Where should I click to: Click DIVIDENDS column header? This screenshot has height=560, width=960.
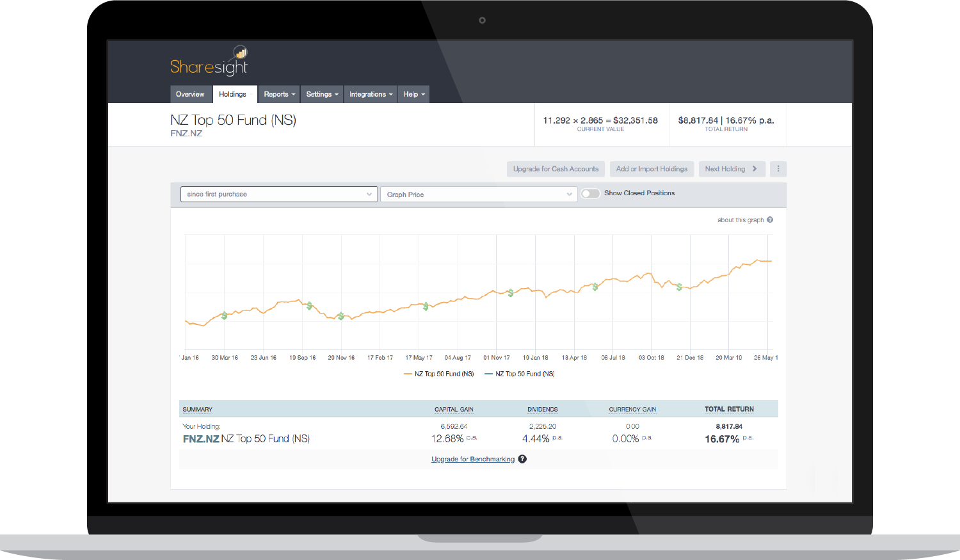(543, 409)
